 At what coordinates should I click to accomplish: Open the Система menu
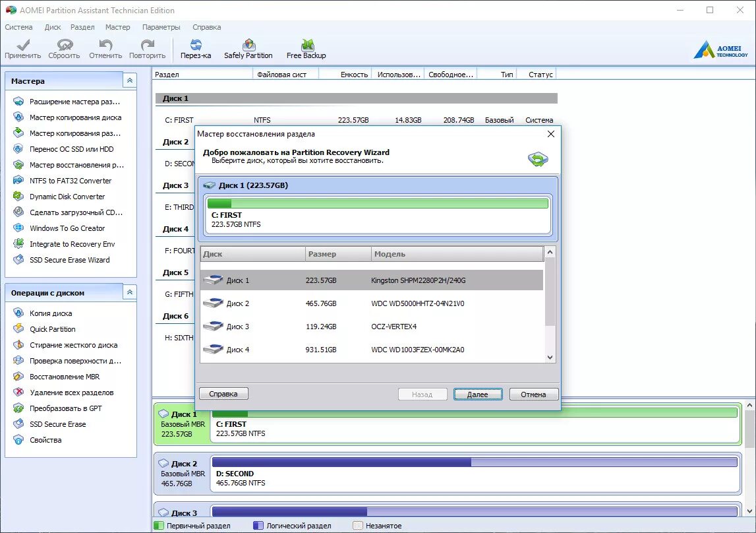click(x=19, y=27)
